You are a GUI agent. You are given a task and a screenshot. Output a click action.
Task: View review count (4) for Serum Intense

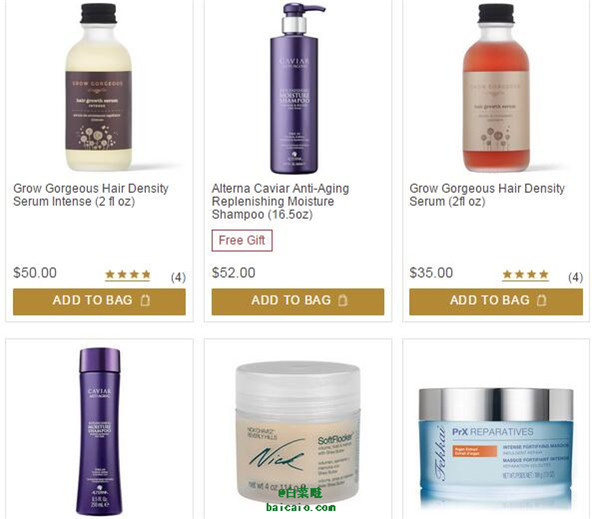pos(178,277)
